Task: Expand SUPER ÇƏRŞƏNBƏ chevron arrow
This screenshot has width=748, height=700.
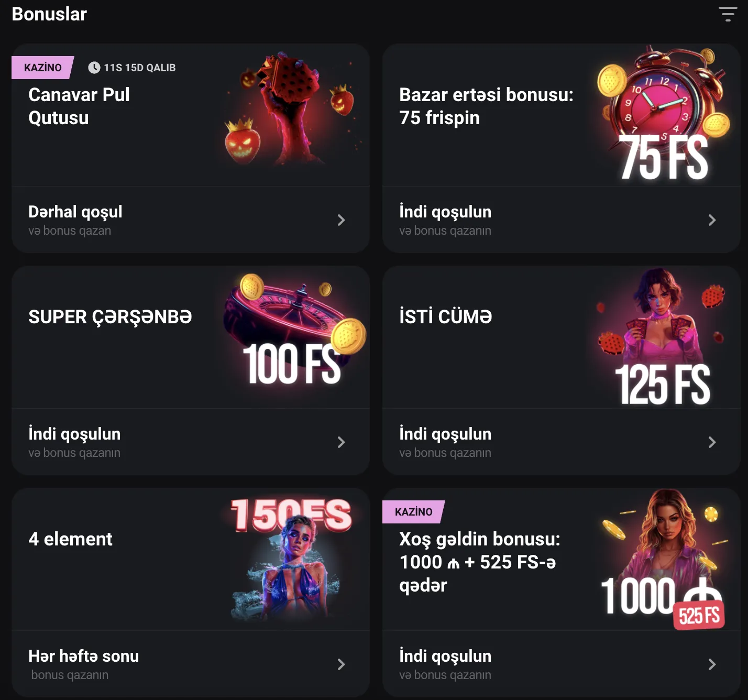Action: [x=342, y=442]
